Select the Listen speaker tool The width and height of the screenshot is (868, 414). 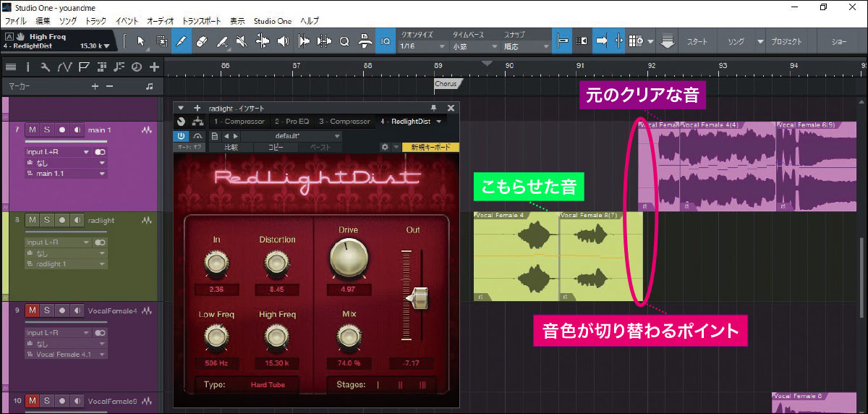[283, 41]
